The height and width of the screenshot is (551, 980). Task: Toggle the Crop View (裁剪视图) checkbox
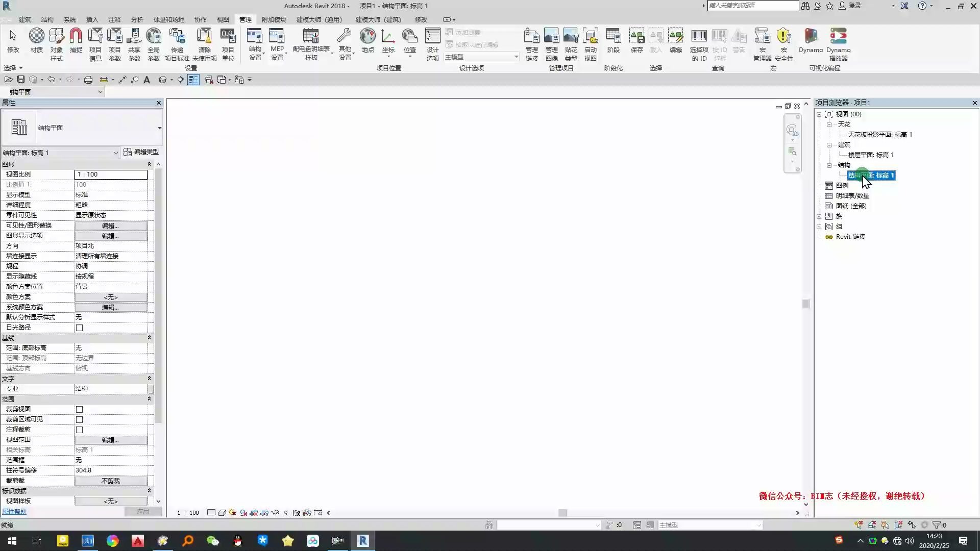click(79, 409)
